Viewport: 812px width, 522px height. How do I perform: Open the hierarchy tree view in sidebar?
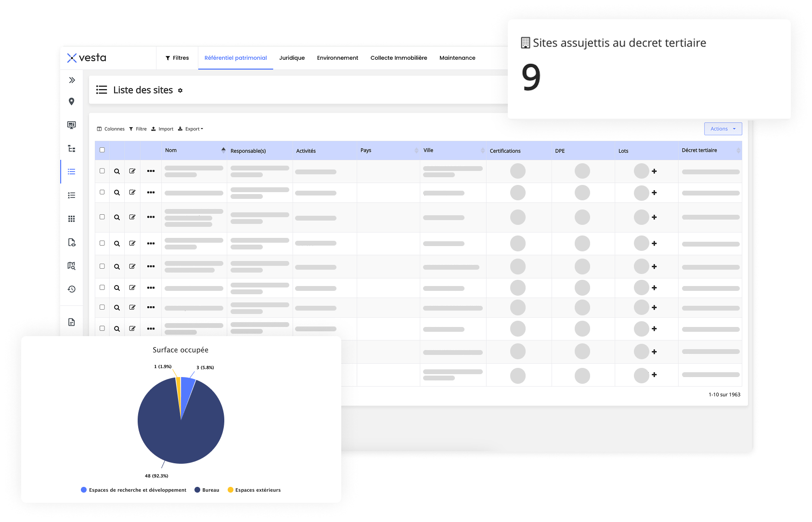(x=72, y=149)
